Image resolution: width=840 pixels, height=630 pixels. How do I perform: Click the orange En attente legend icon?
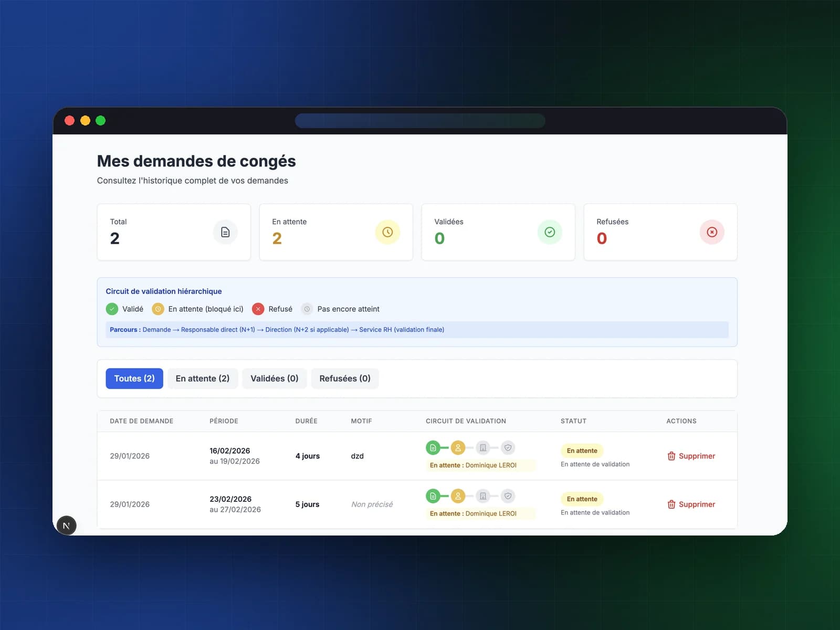pos(158,309)
